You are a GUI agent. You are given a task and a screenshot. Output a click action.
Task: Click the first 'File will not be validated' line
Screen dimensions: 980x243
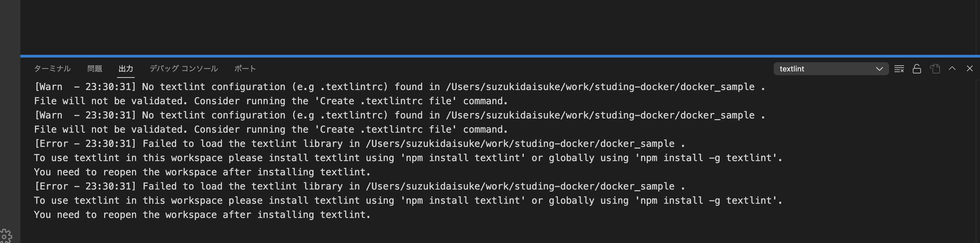pos(271,101)
